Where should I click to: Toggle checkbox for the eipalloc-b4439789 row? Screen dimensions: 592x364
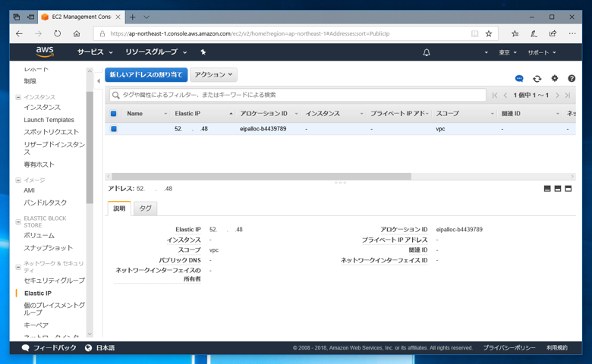coord(114,129)
